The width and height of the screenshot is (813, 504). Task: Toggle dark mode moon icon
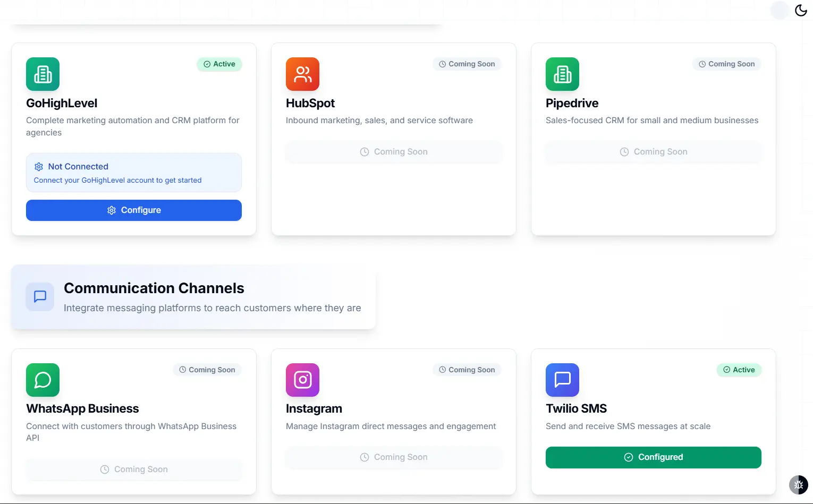(x=801, y=10)
